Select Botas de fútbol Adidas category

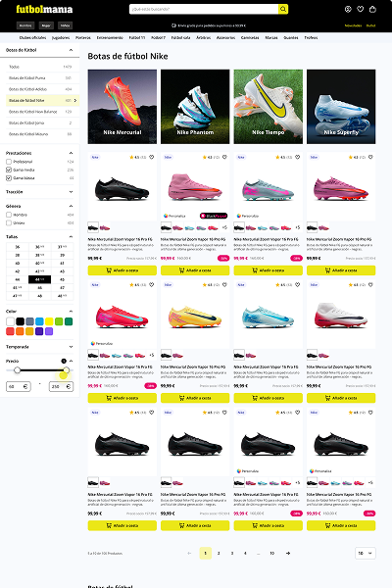coord(42,89)
